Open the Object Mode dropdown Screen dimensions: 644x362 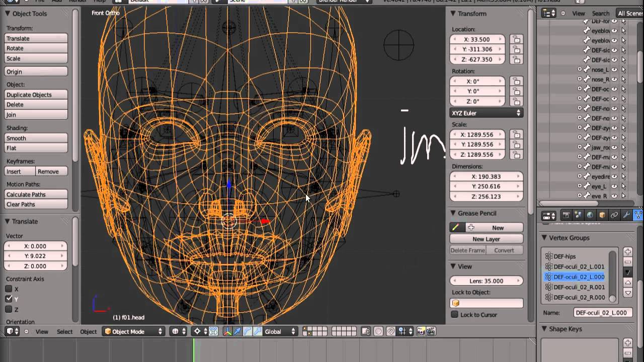point(133,331)
